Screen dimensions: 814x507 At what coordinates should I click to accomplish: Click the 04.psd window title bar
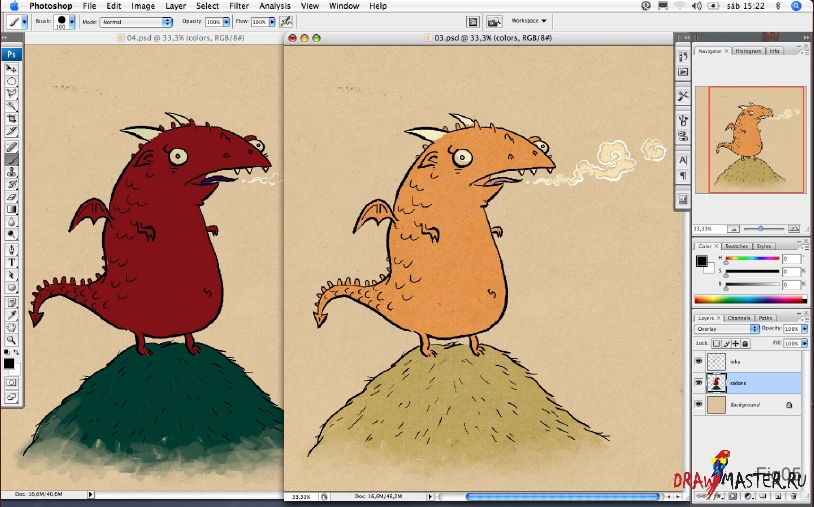155,38
